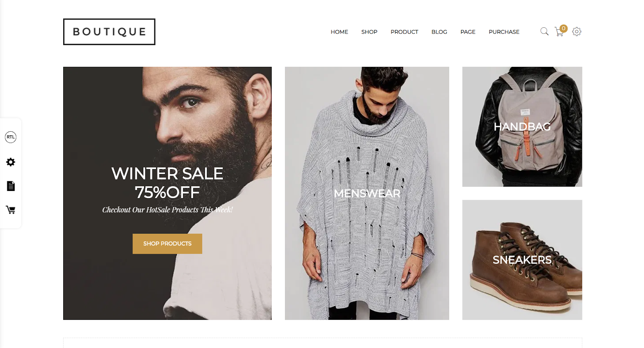
Task: Open the sidebar black gear options
Action: click(x=10, y=162)
